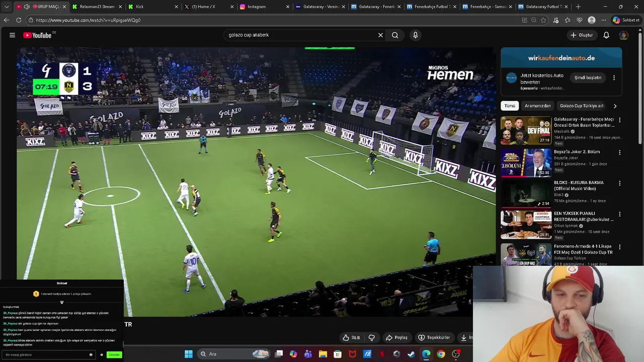Click the Oluştur create button
The image size is (644, 362).
[x=582, y=35]
